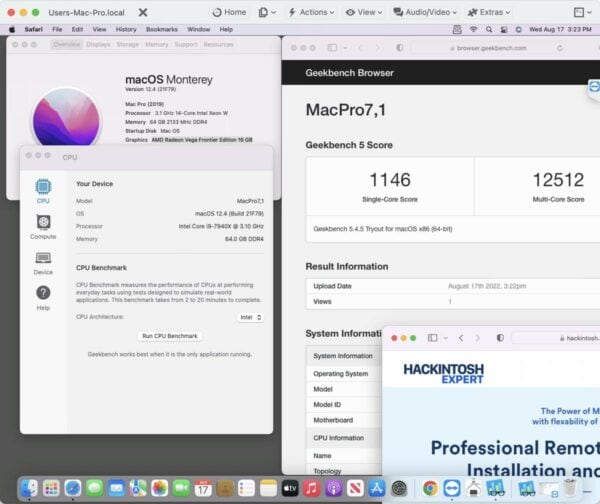Viewport: 600px width, 504px height.
Task: Open Podcasts from the Dock
Action: [x=334, y=488]
